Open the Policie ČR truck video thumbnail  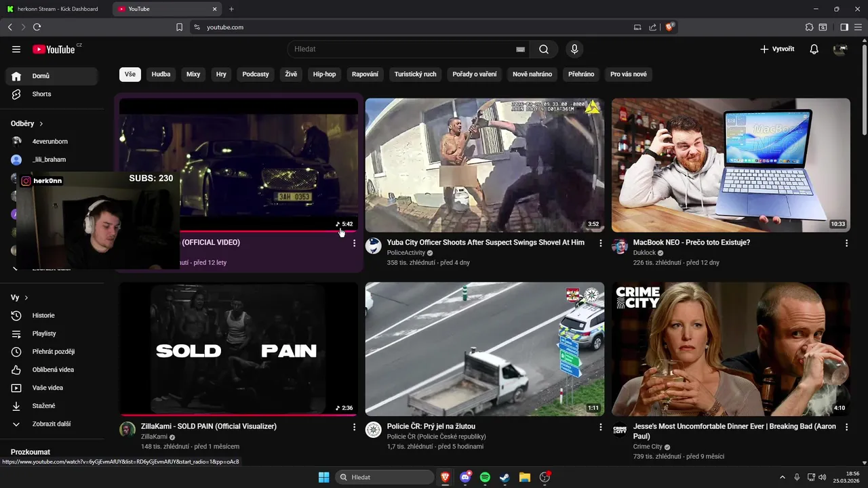click(485, 349)
